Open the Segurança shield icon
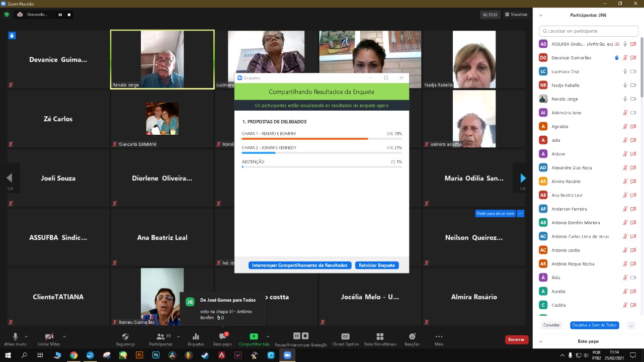The image size is (644, 362). (125, 336)
